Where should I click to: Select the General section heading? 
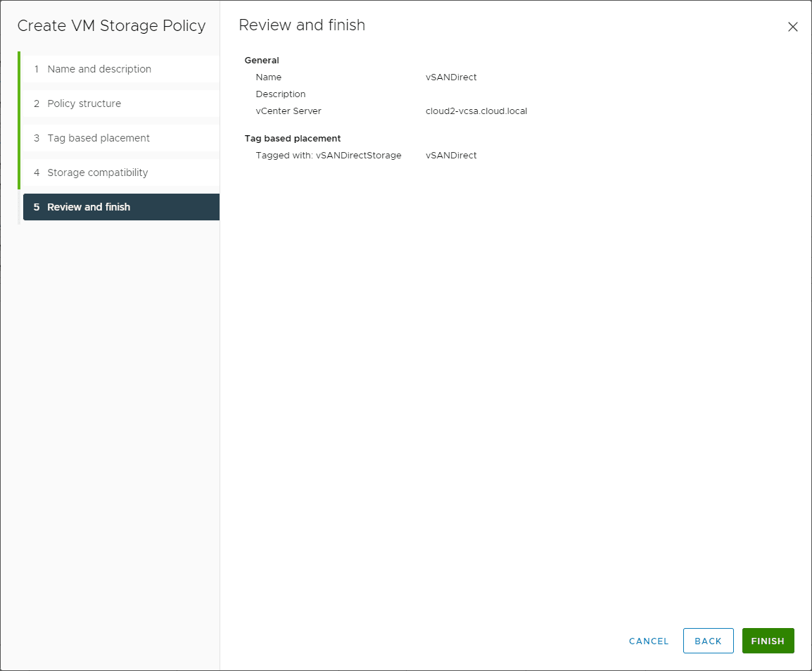[262, 60]
